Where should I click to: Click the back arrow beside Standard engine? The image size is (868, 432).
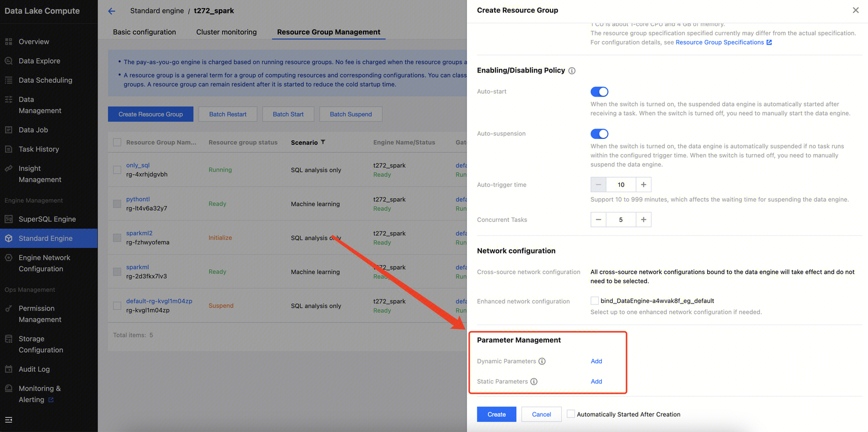[x=112, y=11]
